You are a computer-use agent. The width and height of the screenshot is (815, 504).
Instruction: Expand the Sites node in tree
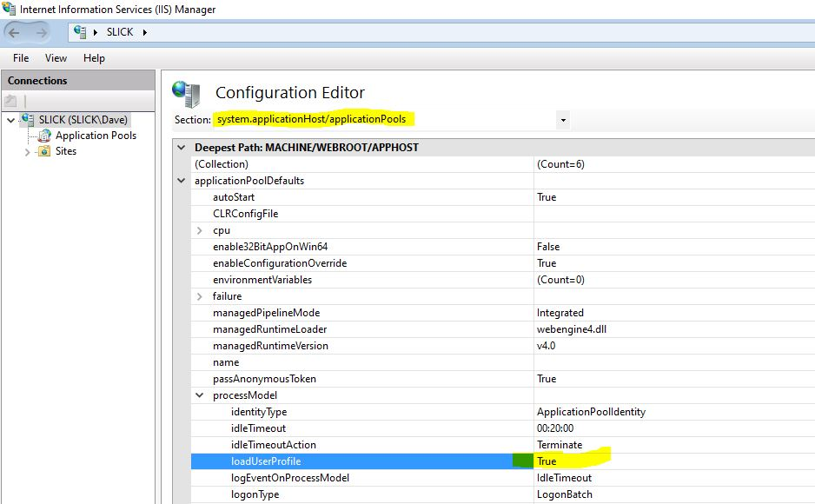pos(27,152)
